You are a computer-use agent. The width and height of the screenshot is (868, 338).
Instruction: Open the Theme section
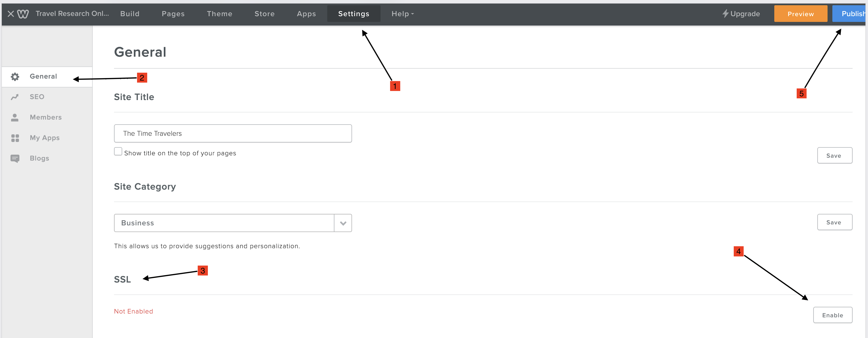[x=220, y=13]
